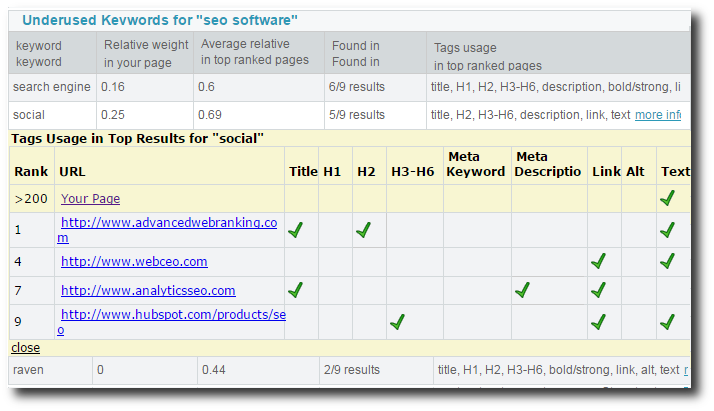
Task: Open more info for social keyword
Action: pyautogui.click(x=658, y=115)
